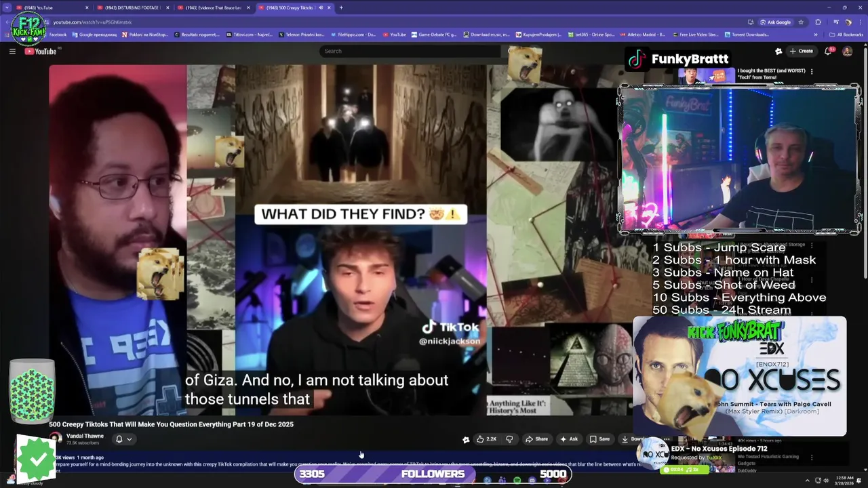Open the install app icon in address bar

(751, 22)
